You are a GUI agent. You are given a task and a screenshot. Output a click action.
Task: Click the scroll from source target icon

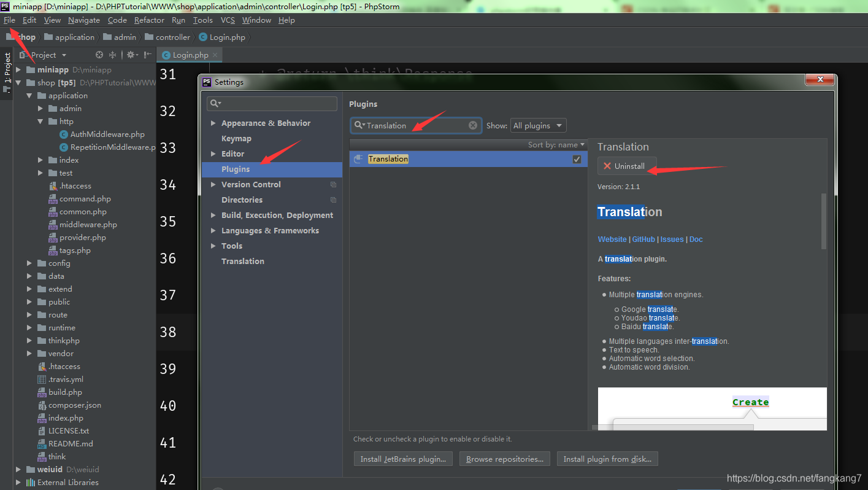coord(99,55)
